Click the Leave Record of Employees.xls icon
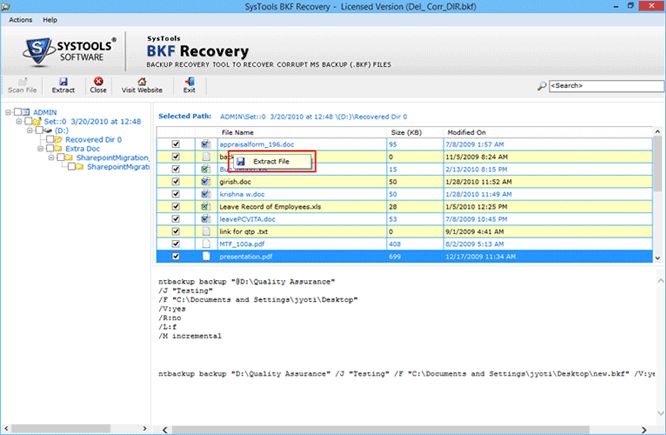Viewport: 666px width, 435px height. coord(206,207)
